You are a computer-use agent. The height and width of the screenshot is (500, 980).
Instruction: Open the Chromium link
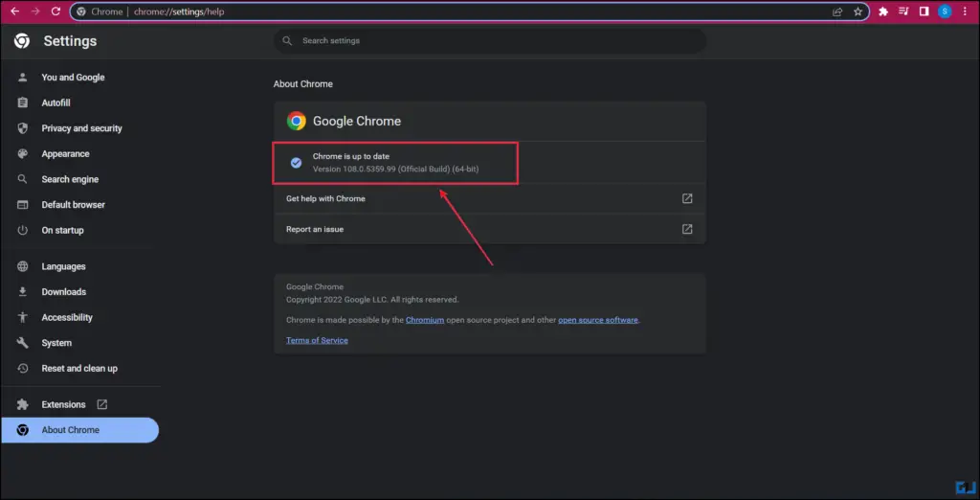(425, 320)
